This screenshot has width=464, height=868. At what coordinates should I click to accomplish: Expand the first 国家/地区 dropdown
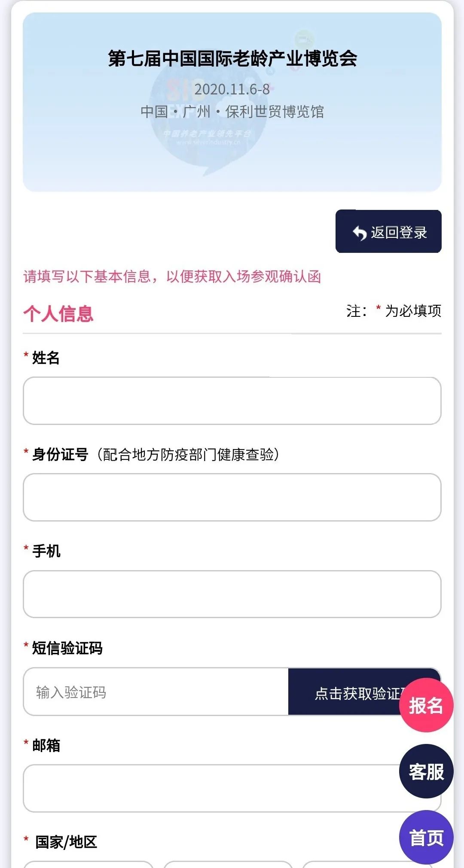click(x=89, y=864)
